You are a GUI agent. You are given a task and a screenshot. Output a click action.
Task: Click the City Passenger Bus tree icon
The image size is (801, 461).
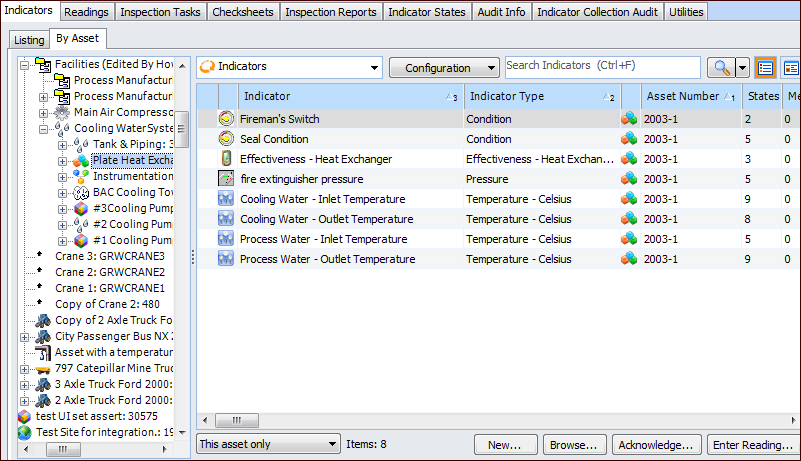click(x=43, y=336)
